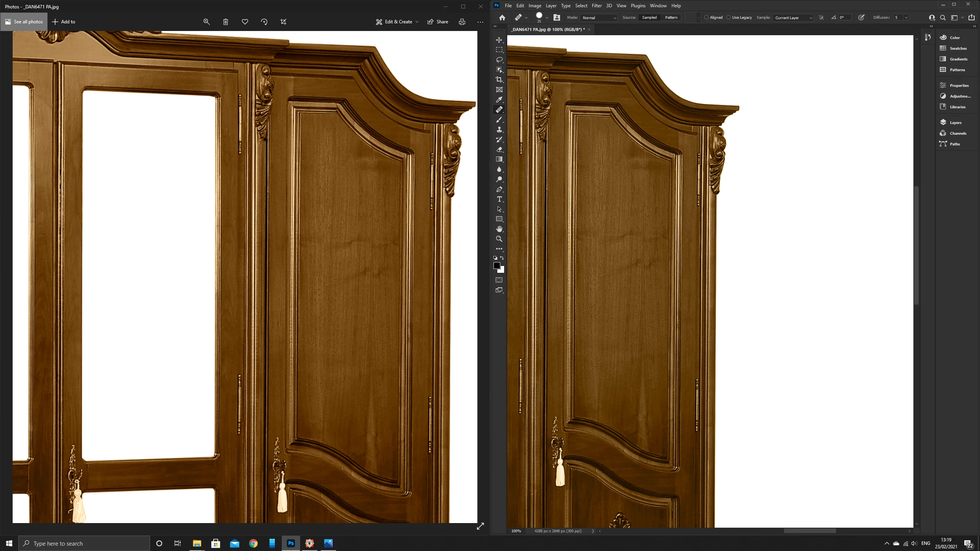Viewport: 980px width, 551px height.
Task: Expand the Sample Current Layer dropdown
Action: (792, 18)
